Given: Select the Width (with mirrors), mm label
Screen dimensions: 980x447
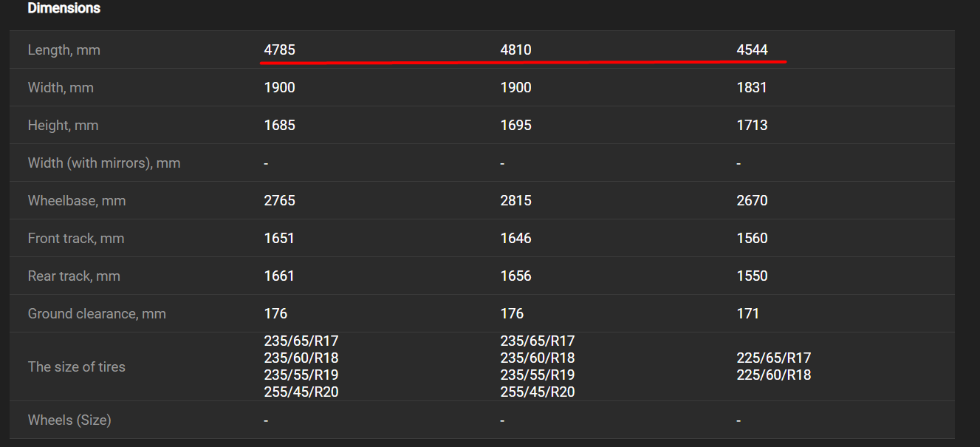Looking at the screenshot, I should click(104, 163).
